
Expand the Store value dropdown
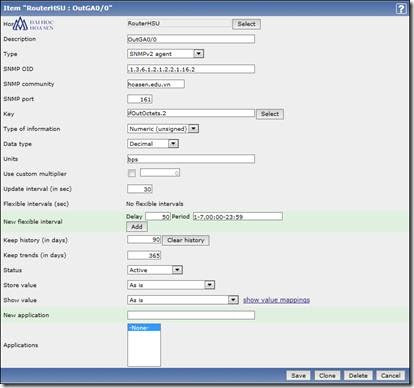pyautogui.click(x=171, y=285)
